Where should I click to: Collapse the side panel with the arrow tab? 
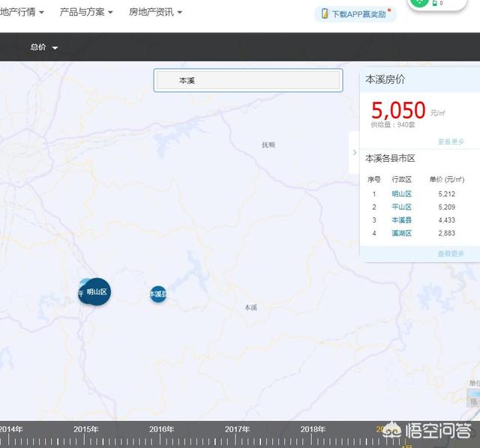click(354, 152)
